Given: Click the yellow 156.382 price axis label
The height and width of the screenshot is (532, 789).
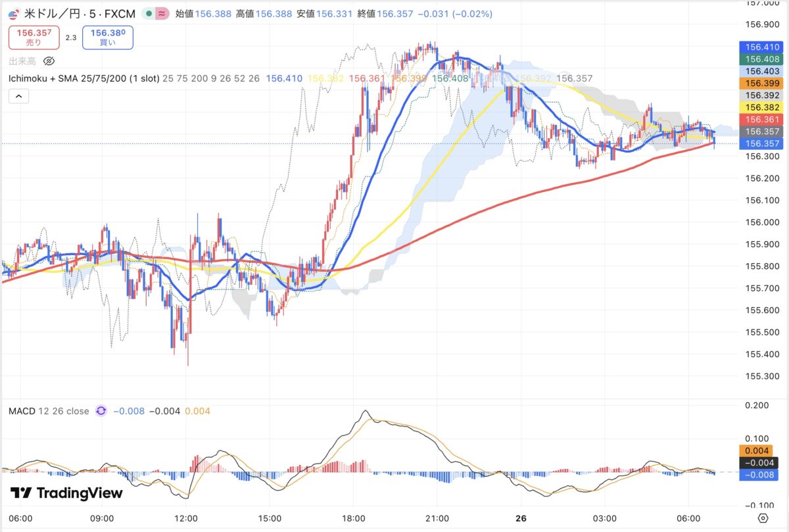Looking at the screenshot, I should [763, 107].
